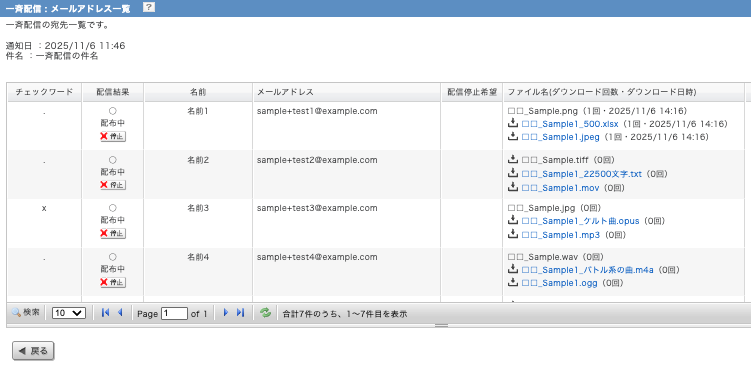
Task: Click download icon for Sample1.ogg
Action: tap(513, 282)
